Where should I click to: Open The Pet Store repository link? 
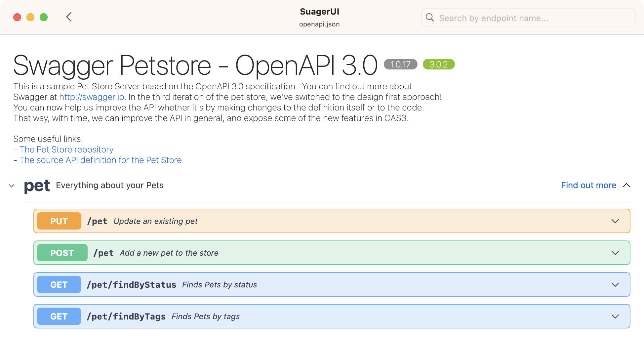(66, 150)
